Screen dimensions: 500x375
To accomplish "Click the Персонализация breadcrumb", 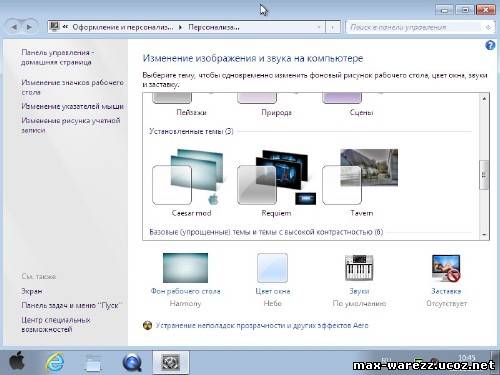I will 214,27.
